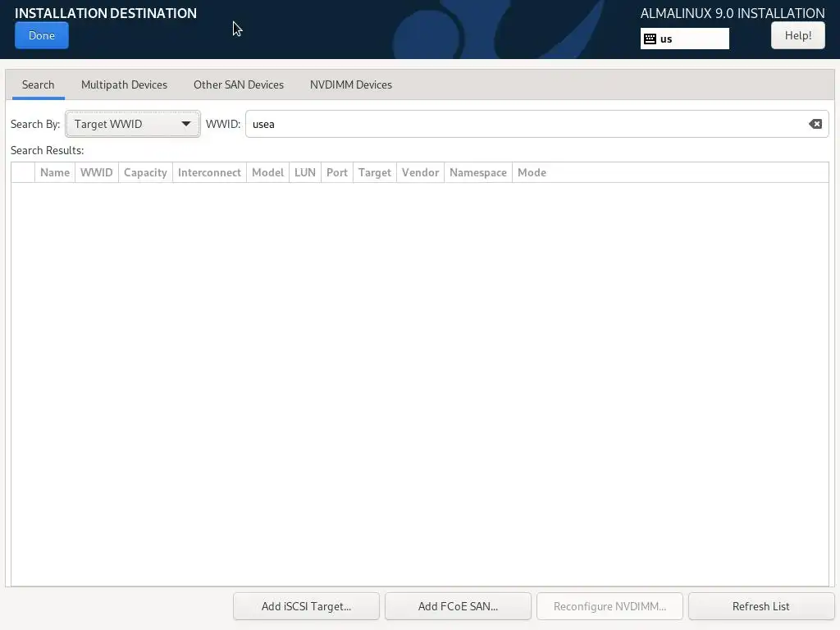840x630 pixels.
Task: Click the keyboard layout icon
Action: tap(650, 39)
